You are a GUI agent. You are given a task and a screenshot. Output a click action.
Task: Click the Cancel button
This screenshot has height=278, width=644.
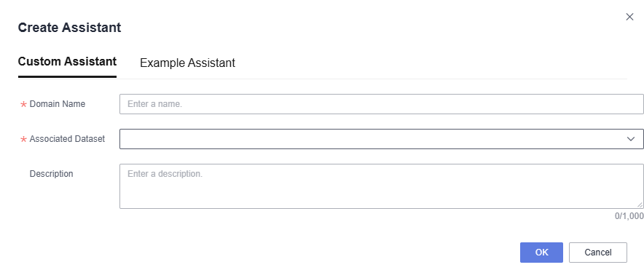[598, 253]
